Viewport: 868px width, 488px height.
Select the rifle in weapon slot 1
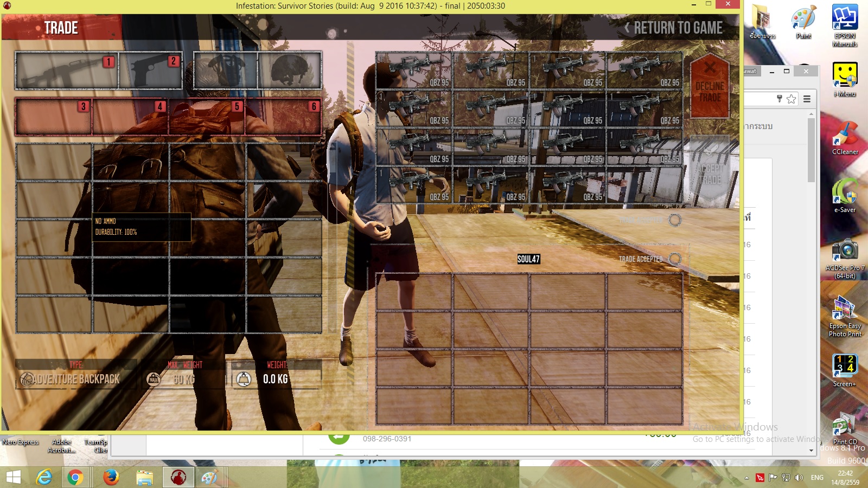66,70
